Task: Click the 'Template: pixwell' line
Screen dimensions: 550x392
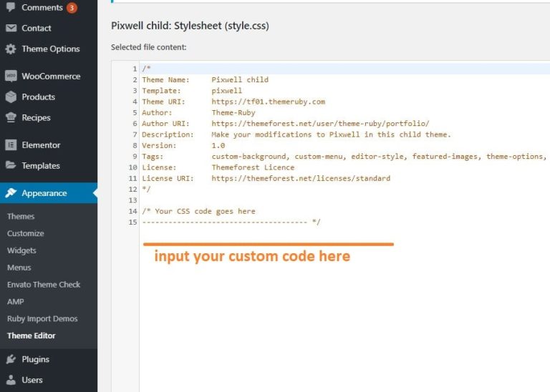Action: click(192, 90)
